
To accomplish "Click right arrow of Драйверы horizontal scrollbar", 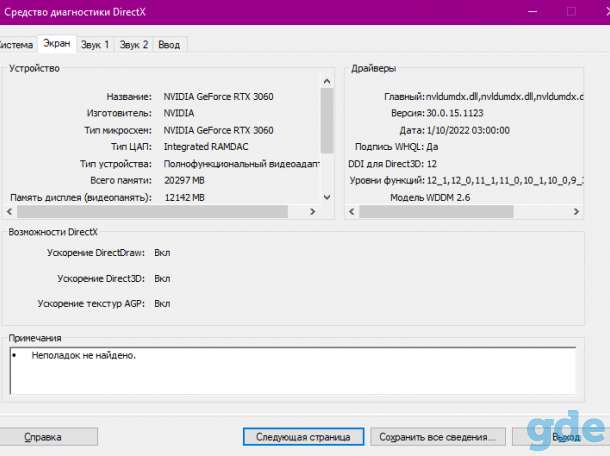I will 576,212.
